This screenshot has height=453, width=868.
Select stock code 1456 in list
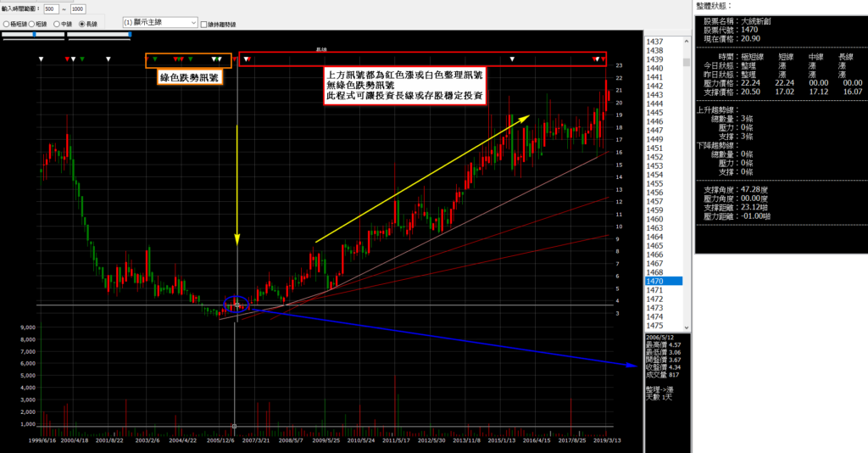point(663,193)
